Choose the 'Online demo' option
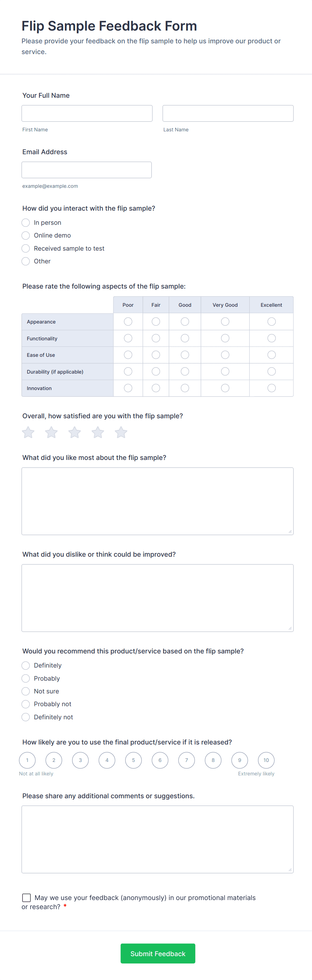312x980 pixels. [x=25, y=235]
